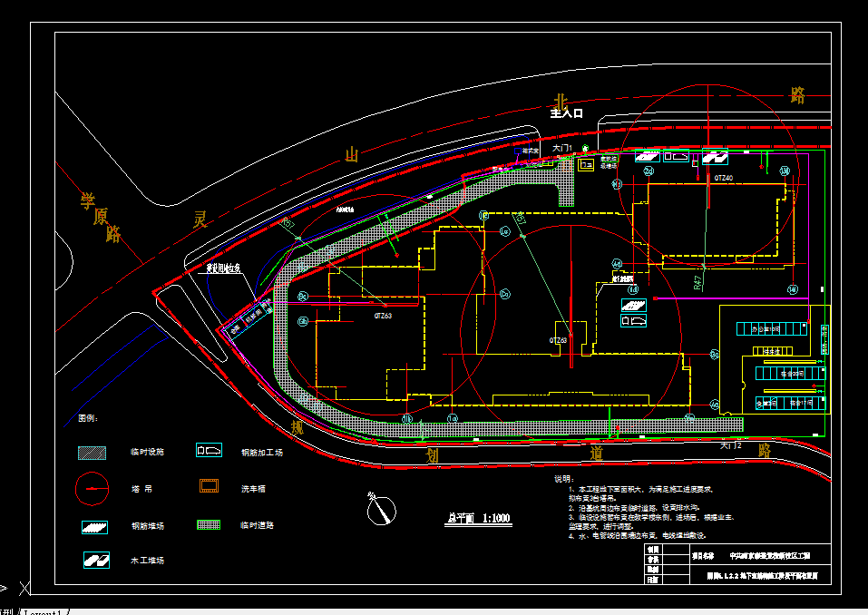Click the 洗车槽 legend text
Image resolution: width=868 pixels, height=615 pixels.
(254, 489)
